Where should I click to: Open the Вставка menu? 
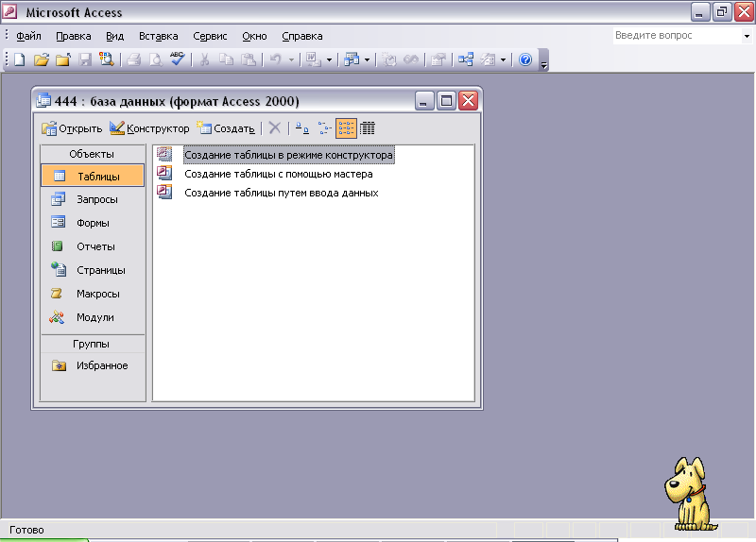pos(158,36)
